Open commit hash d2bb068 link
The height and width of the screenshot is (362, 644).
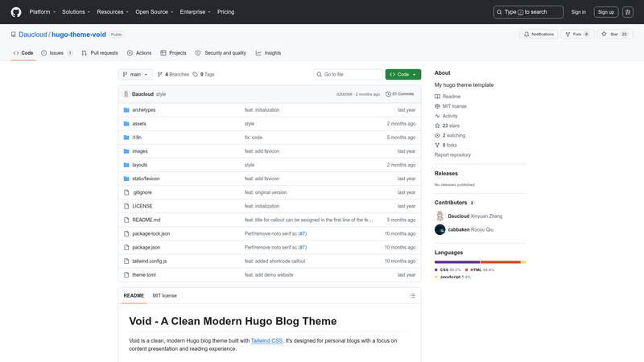(345, 94)
